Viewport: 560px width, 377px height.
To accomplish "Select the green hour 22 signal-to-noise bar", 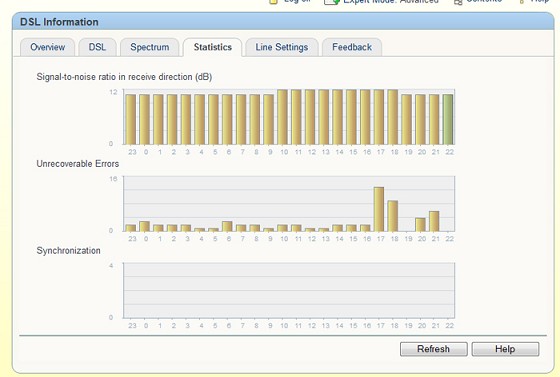I will pos(448,119).
